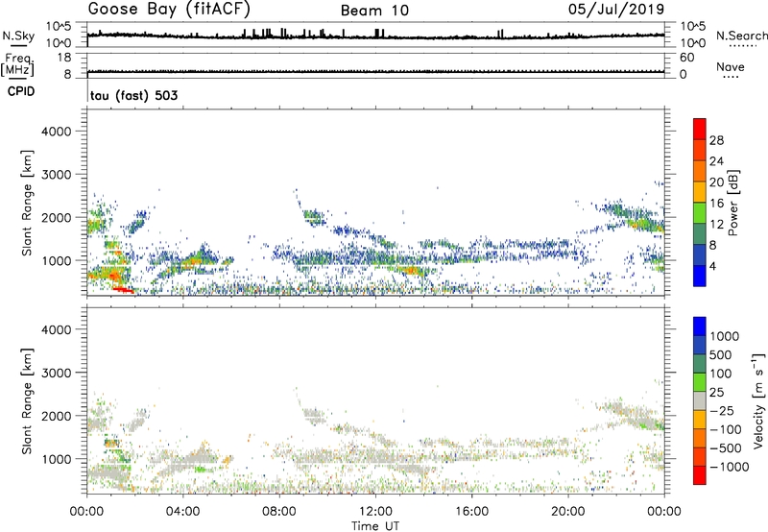Click the "Beam 10" heading
Image resolution: width=768 pixels, height=532 pixels.
tap(374, 11)
